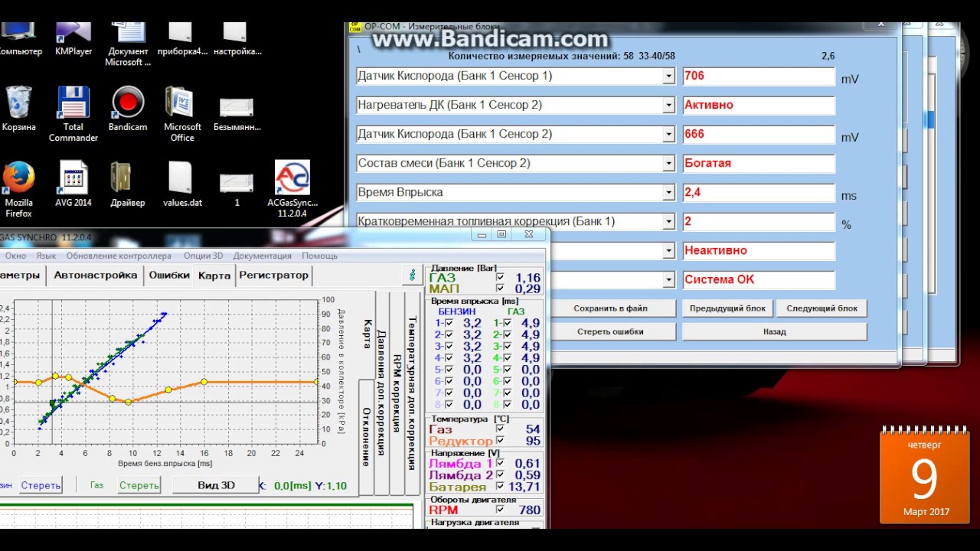
Task: Click yellow map point at 16 ms
Action: pyautogui.click(x=204, y=382)
